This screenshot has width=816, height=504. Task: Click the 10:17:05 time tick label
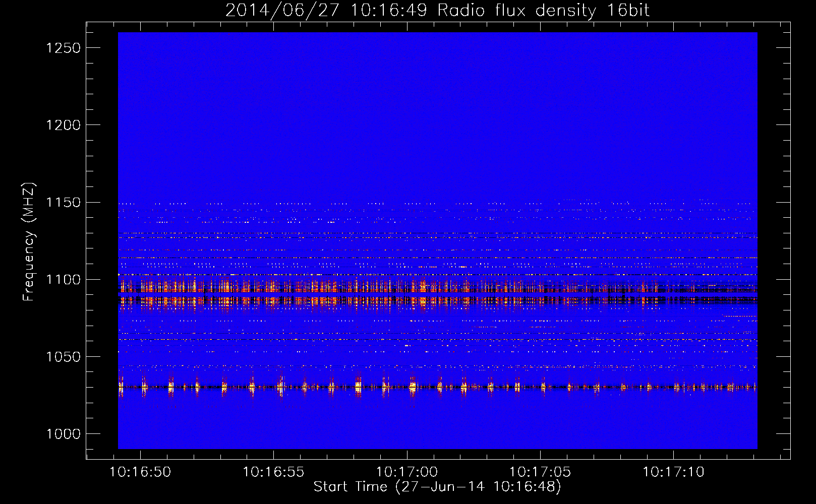[x=540, y=472]
